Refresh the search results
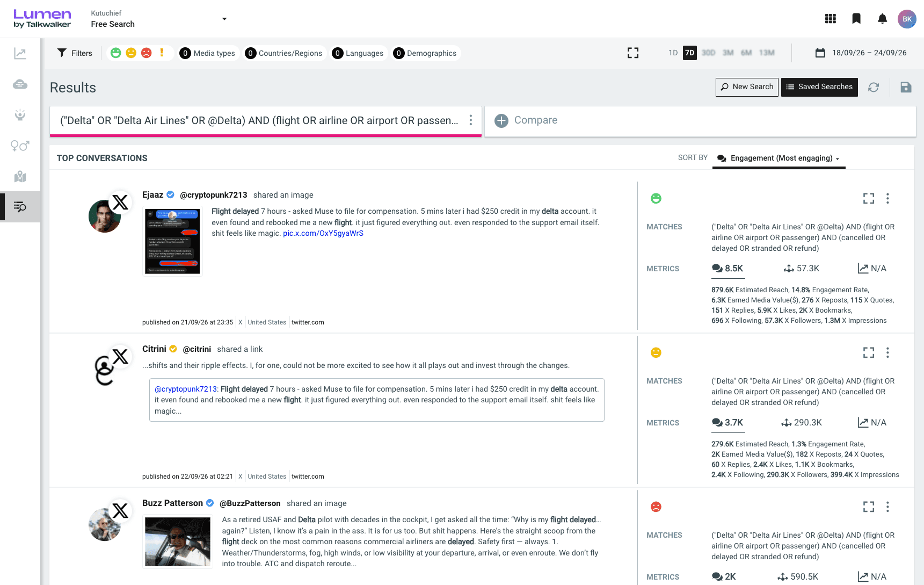Image resolution: width=924 pixels, height=585 pixels. point(874,87)
